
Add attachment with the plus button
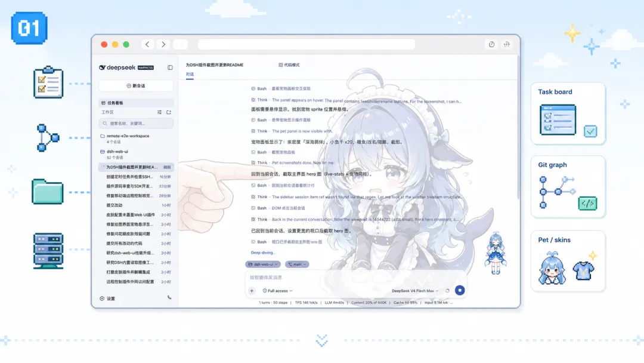coord(252,291)
